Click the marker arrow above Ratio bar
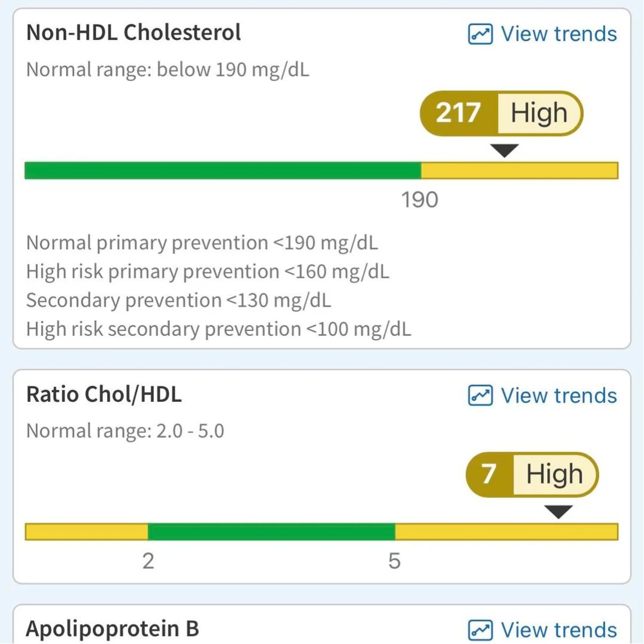The height and width of the screenshot is (644, 644). click(x=559, y=512)
